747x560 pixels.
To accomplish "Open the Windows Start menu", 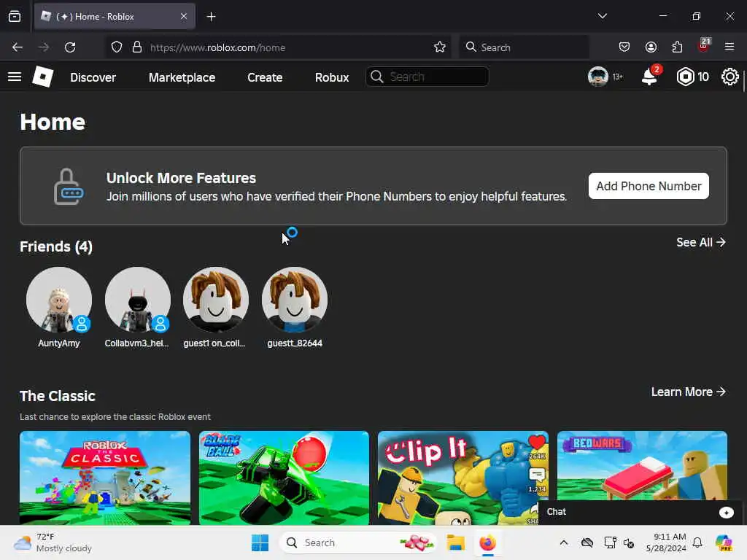I will coord(260,542).
